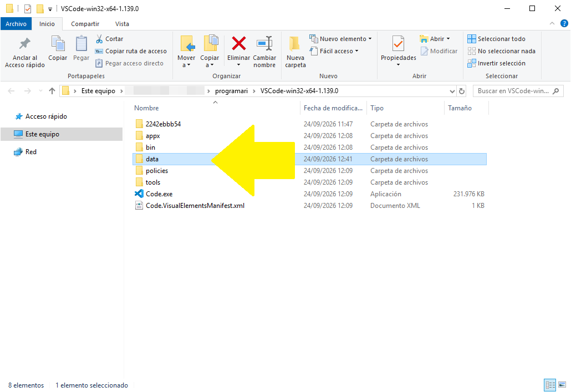The width and height of the screenshot is (571, 392).
Task: Select the appx folder
Action: [153, 135]
